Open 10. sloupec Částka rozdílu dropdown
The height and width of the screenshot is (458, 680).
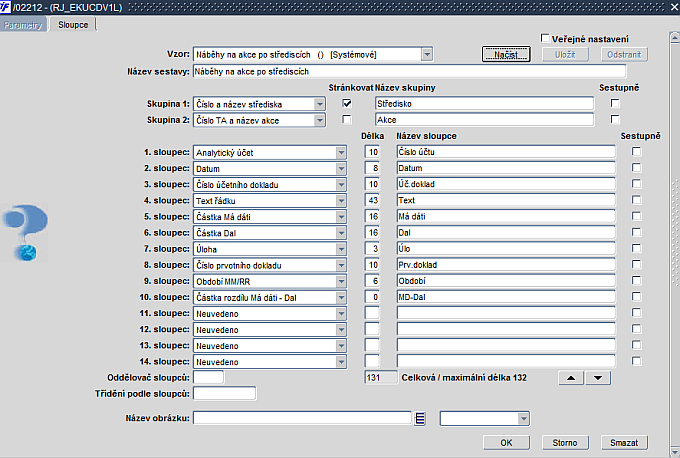pos(341,298)
